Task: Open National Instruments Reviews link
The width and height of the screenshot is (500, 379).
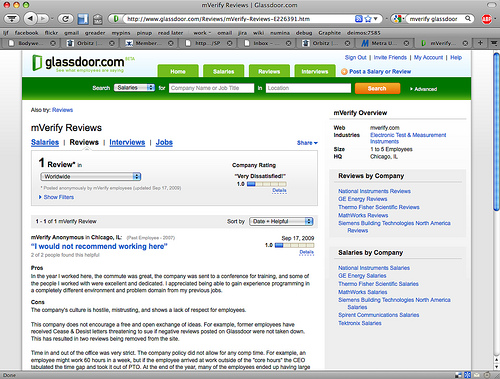Action: pyautogui.click(x=374, y=191)
